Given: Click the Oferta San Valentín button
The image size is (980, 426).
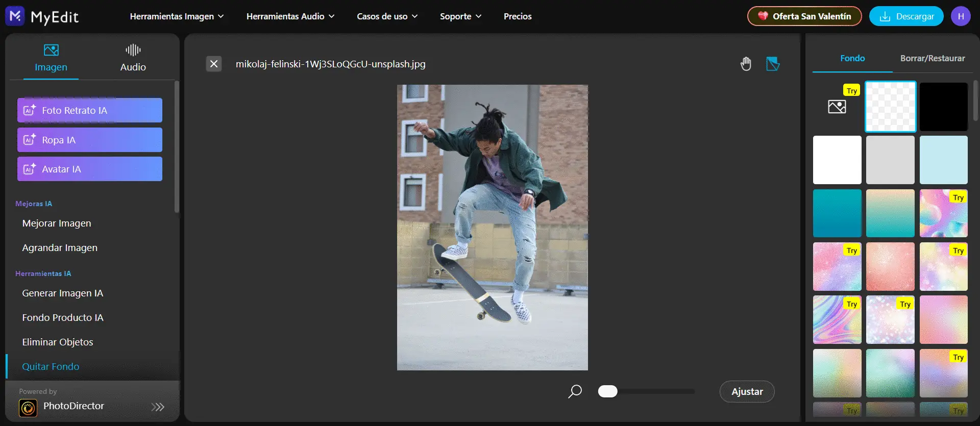Looking at the screenshot, I should 804,16.
